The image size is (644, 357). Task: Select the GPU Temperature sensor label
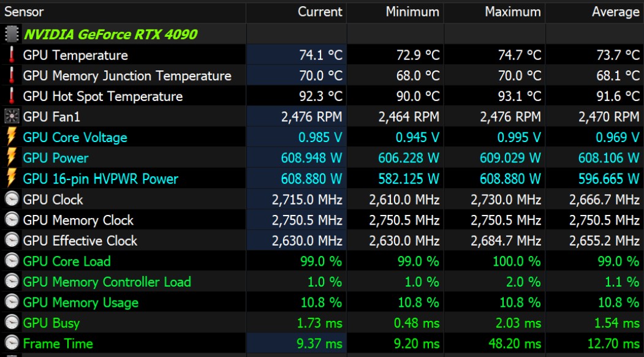[x=75, y=55]
